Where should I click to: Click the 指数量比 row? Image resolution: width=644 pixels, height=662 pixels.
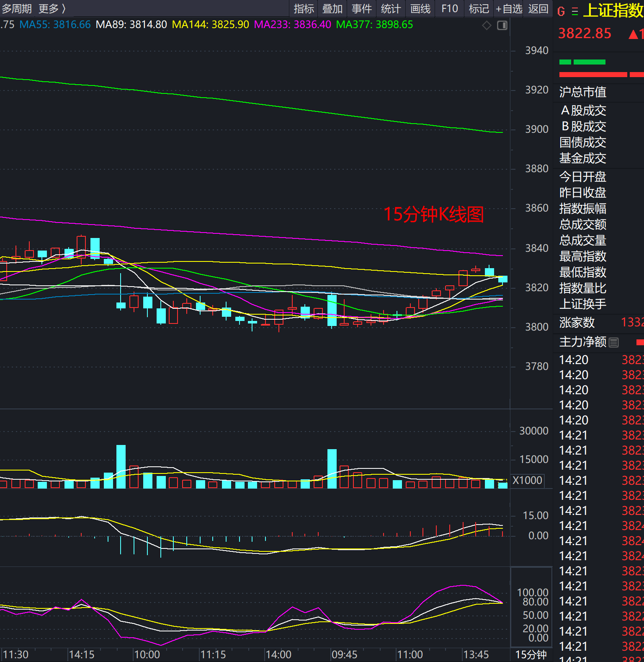[599, 288]
